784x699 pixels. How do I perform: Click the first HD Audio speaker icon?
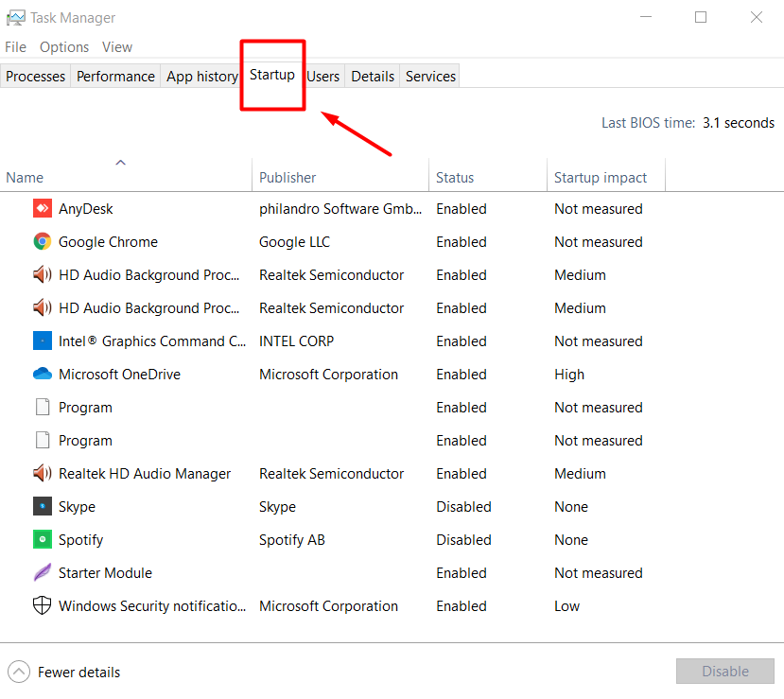(43, 274)
